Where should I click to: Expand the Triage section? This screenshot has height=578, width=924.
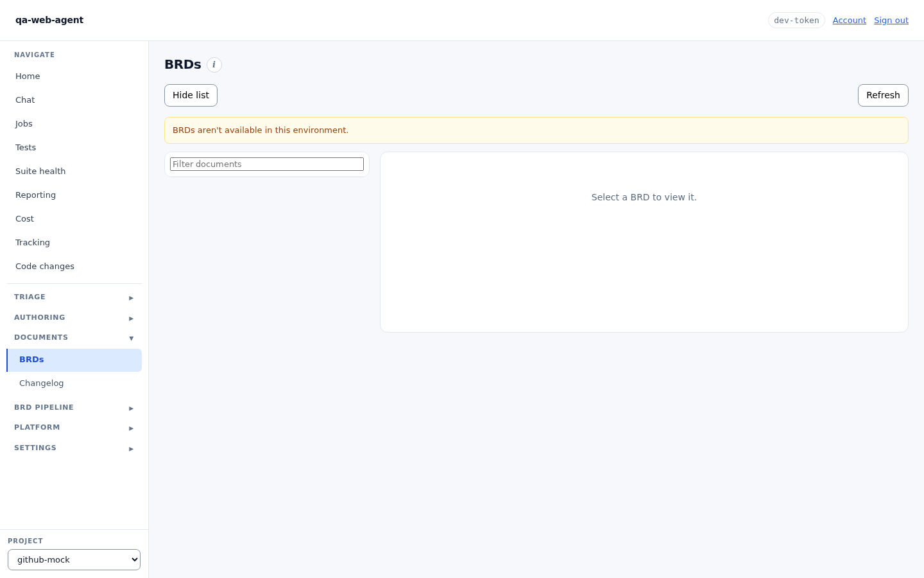[74, 297]
